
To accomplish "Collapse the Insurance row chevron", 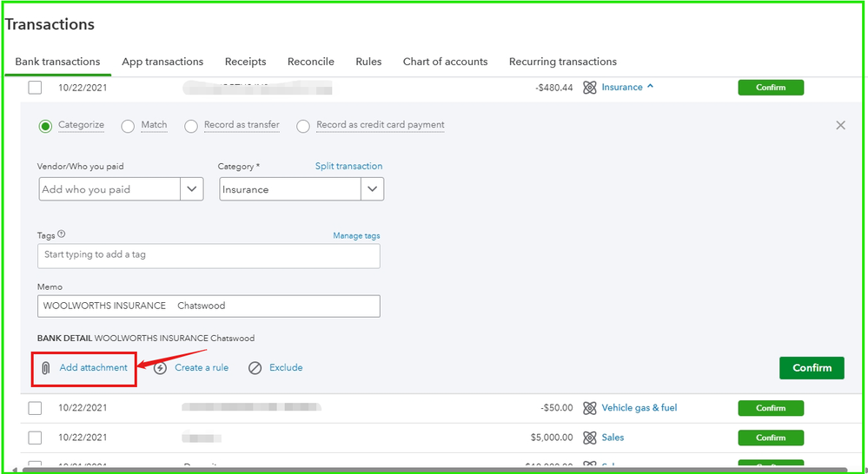I will click(651, 87).
